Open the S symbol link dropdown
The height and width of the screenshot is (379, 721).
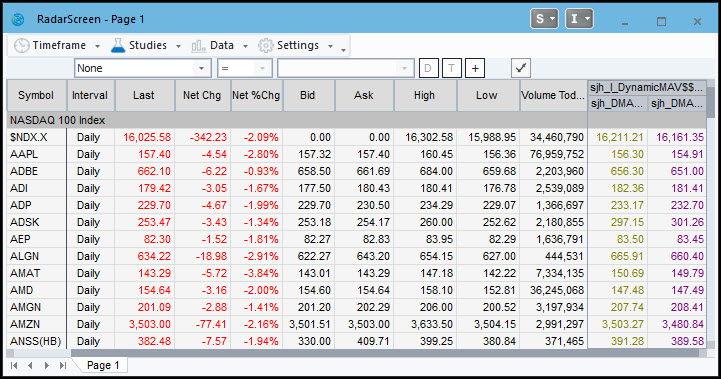click(x=544, y=19)
